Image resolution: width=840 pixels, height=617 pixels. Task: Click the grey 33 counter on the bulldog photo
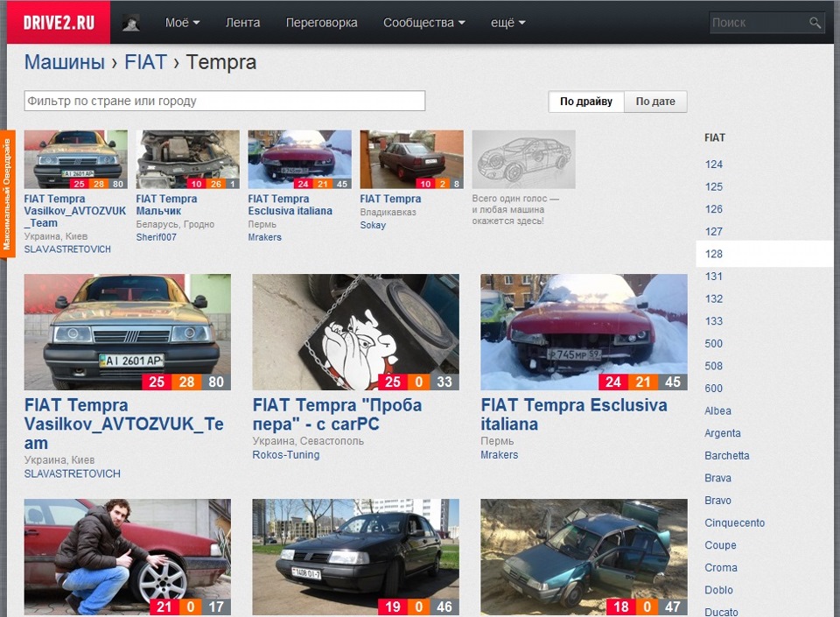click(444, 382)
